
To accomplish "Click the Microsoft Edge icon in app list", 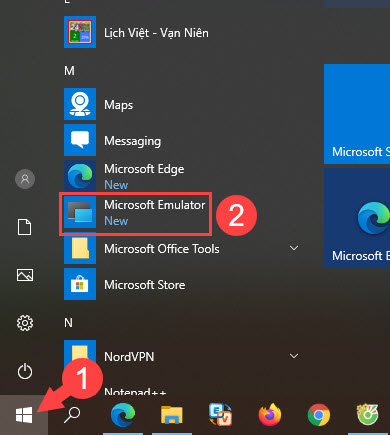I will (80, 176).
